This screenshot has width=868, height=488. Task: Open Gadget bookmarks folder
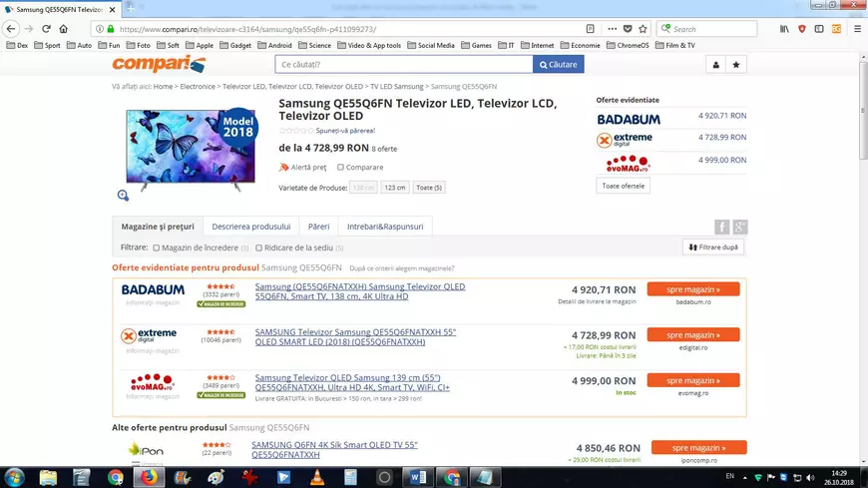point(235,46)
